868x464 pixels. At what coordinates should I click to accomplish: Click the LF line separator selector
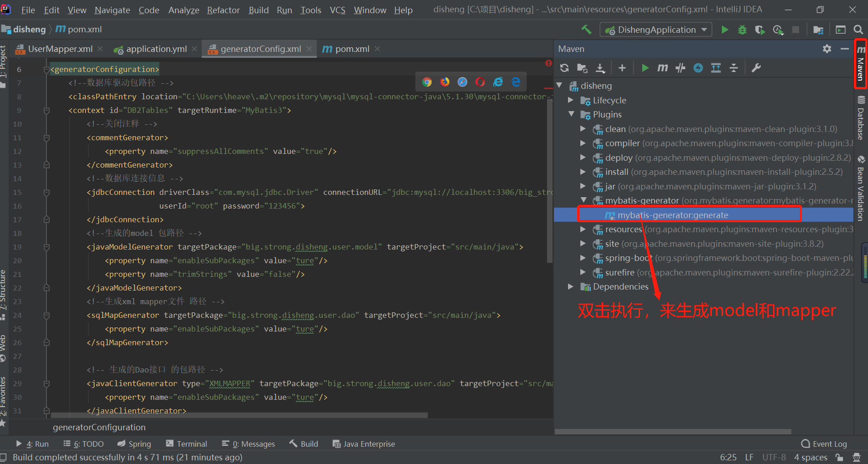(x=749, y=457)
